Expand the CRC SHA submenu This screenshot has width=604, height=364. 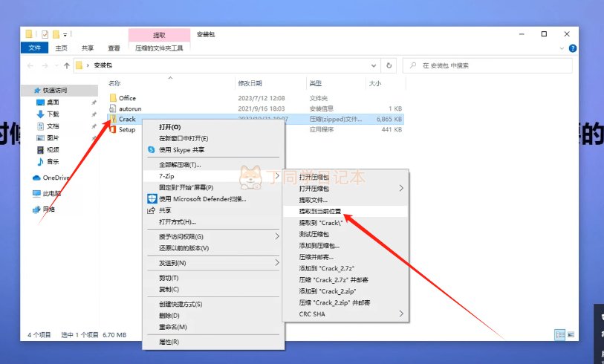point(402,313)
